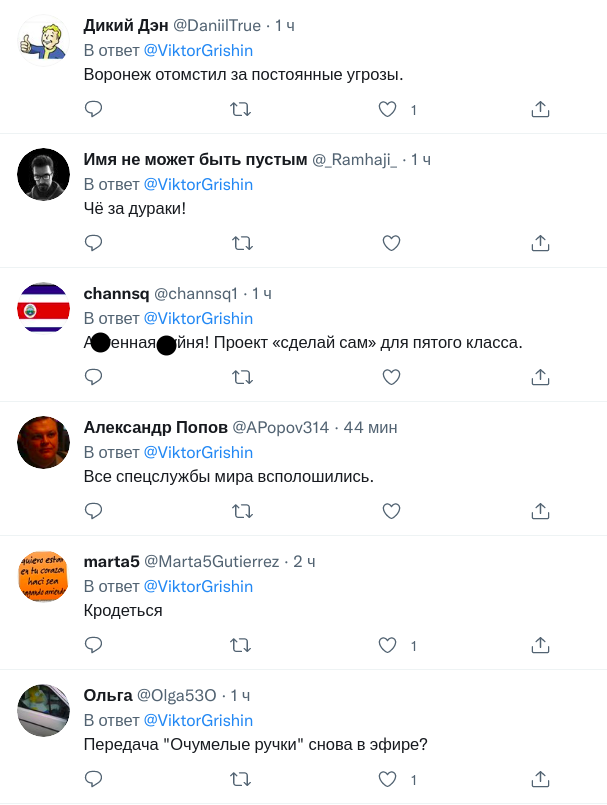Open Александр Попов's profile name
Image resolution: width=607 pixels, height=805 pixels.
(x=155, y=428)
